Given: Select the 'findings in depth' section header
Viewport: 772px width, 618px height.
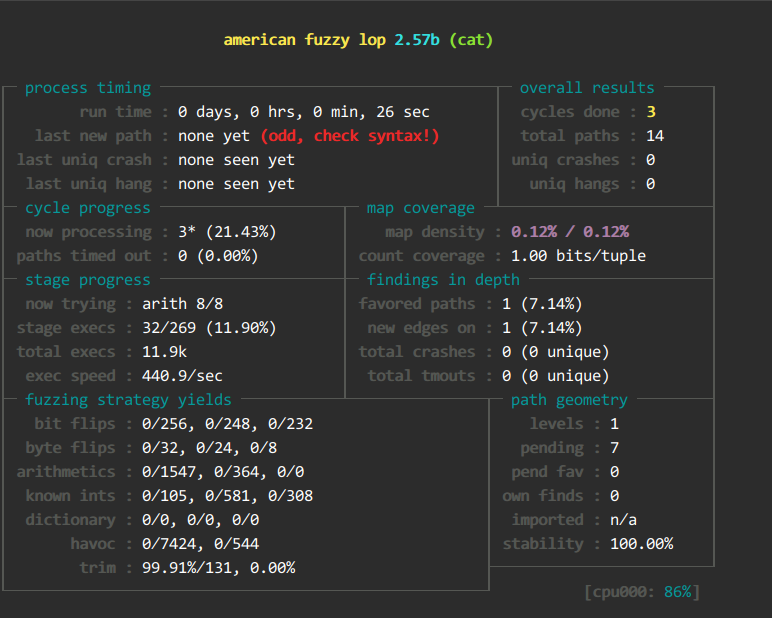Looking at the screenshot, I should [x=443, y=280].
